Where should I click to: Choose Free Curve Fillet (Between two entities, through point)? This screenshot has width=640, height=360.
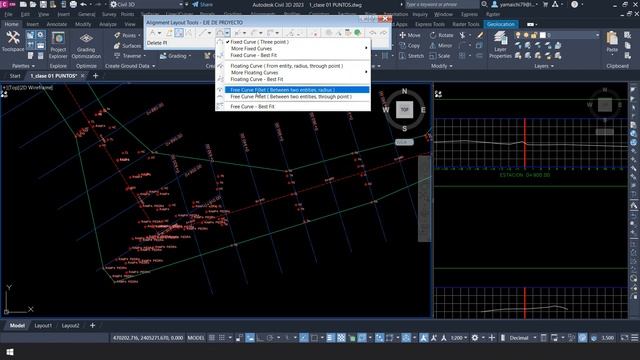(x=293, y=97)
